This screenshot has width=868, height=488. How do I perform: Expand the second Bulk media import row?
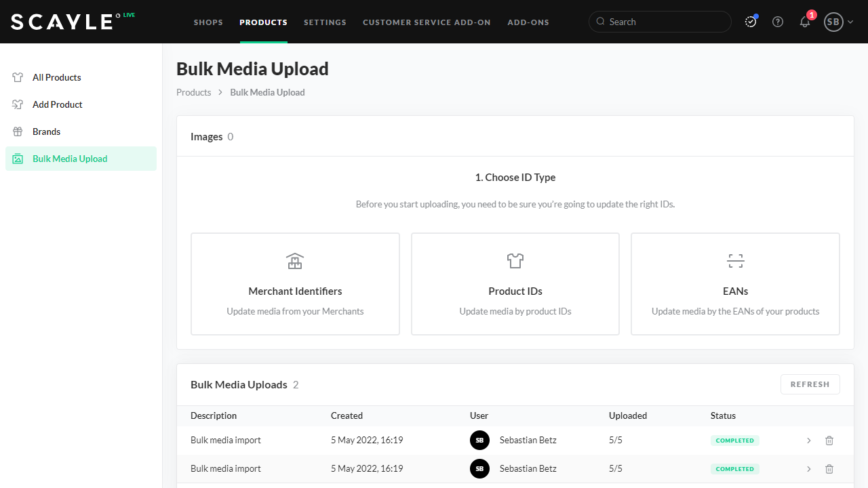(809, 469)
